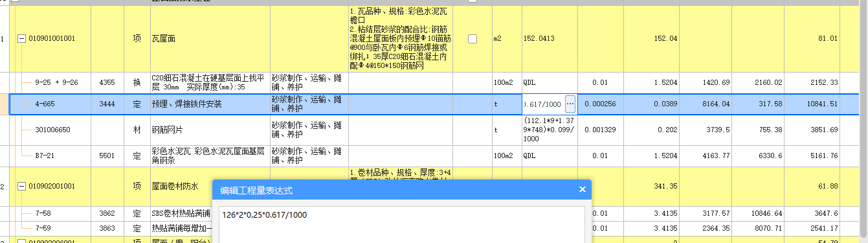Click the 5501 number cell

pyautogui.click(x=107, y=156)
